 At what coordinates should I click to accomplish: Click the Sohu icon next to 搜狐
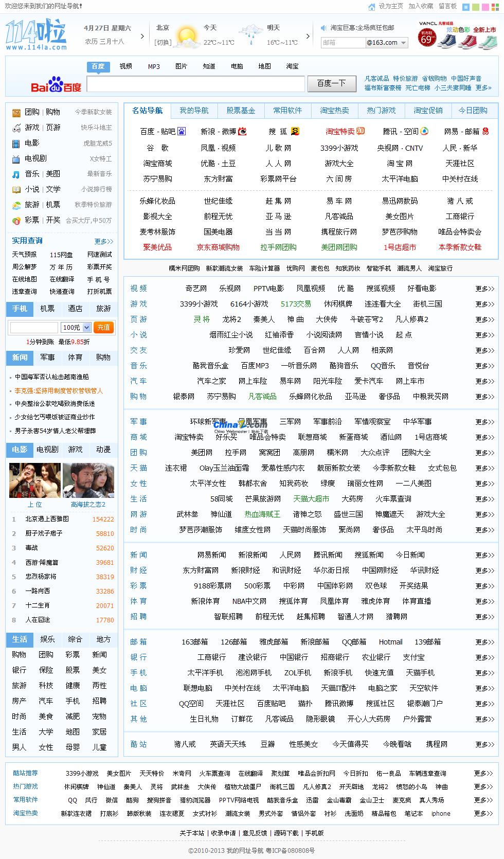(295, 132)
